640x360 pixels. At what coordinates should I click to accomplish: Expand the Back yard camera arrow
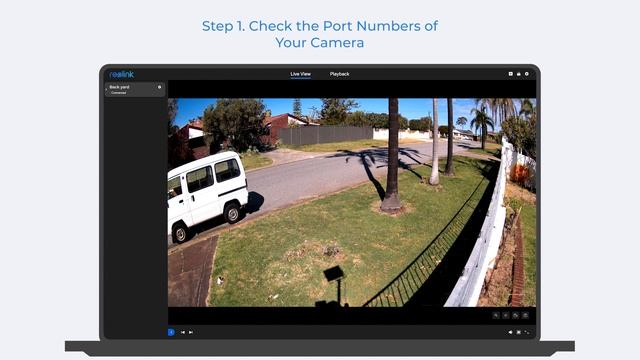pos(107,89)
